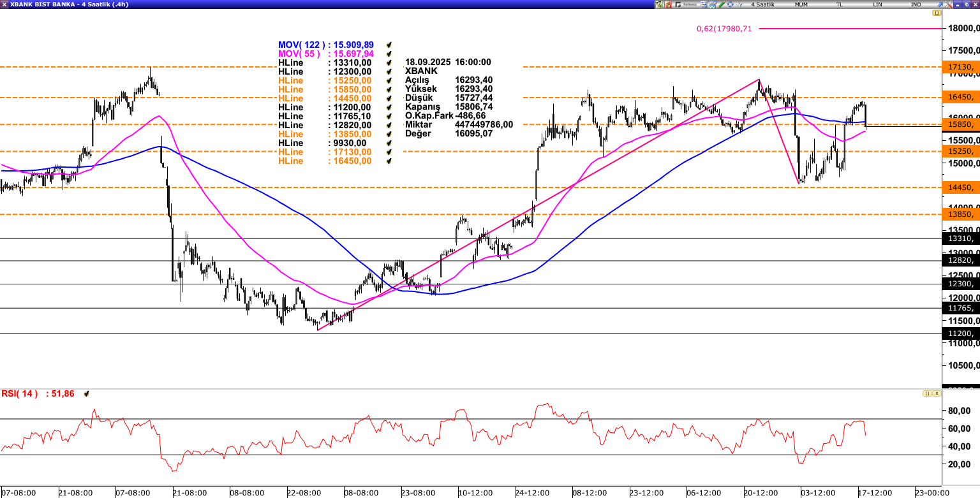Click the MOV(55) indicator label
The image size is (980, 498).
299,54
